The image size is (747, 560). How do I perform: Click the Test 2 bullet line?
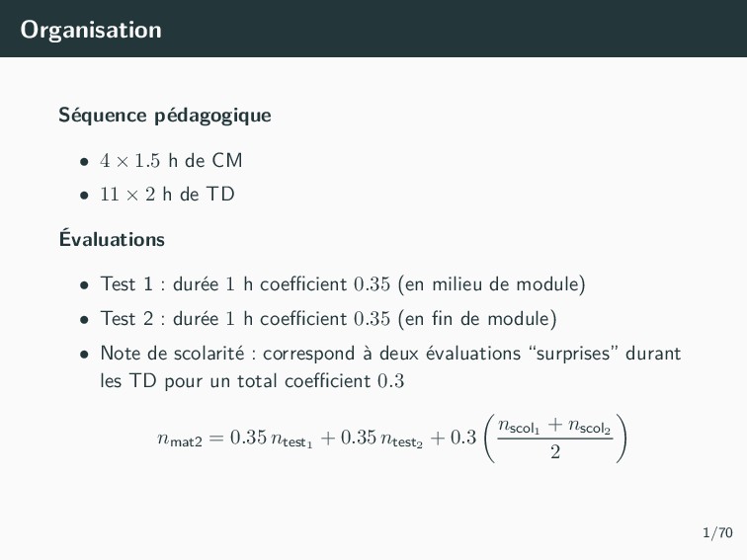(x=328, y=319)
